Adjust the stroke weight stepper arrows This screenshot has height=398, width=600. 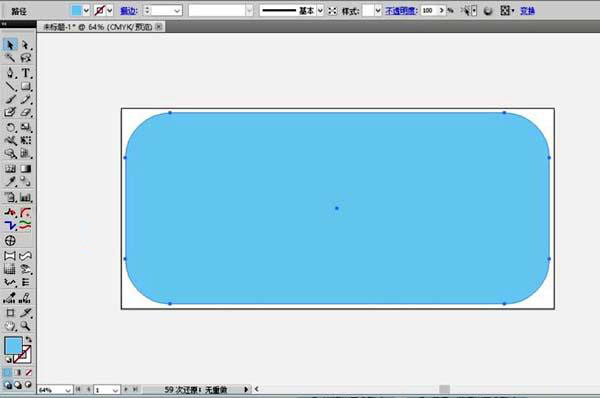tap(147, 11)
